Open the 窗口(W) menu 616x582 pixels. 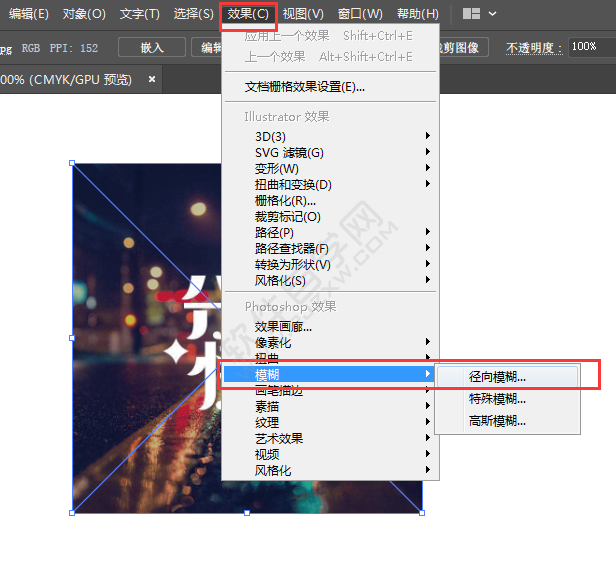(360, 14)
